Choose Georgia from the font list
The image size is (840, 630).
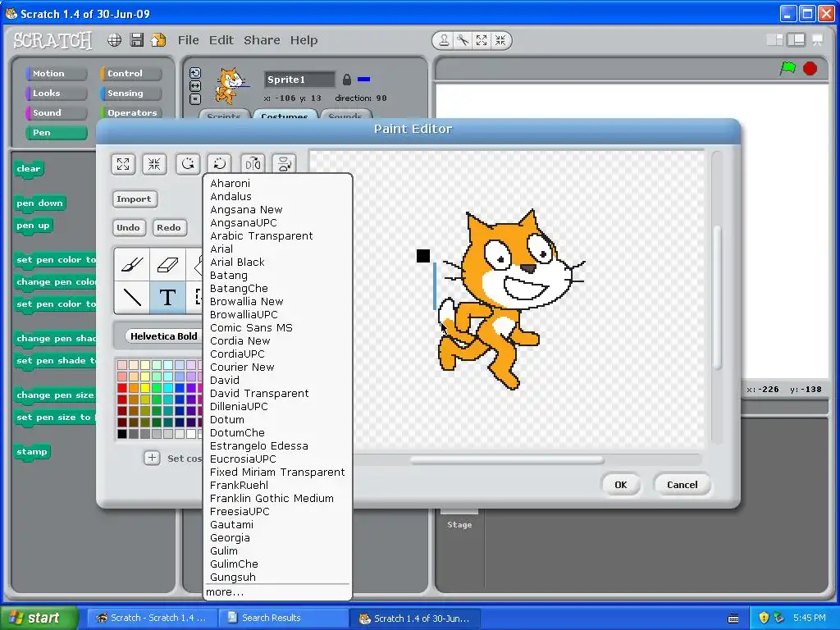pos(230,538)
